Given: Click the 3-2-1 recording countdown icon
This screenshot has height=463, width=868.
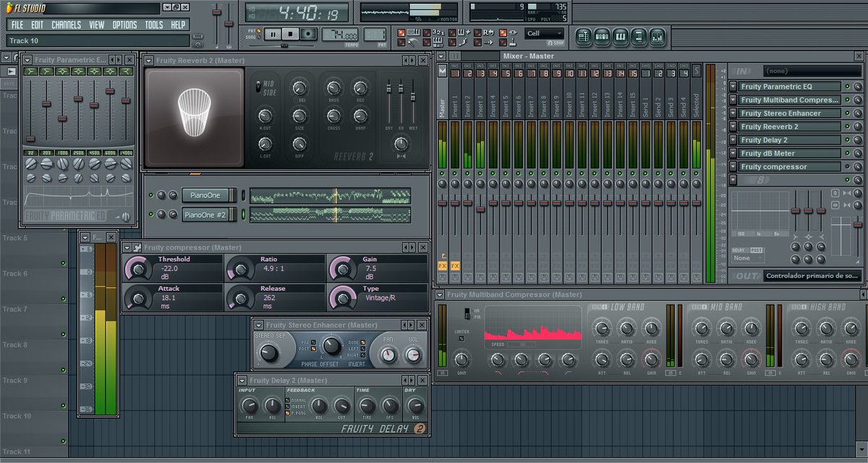Looking at the screenshot, I should (x=438, y=32).
